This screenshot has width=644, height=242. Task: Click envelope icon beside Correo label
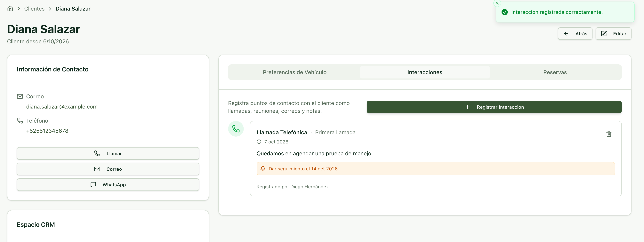pos(20,96)
